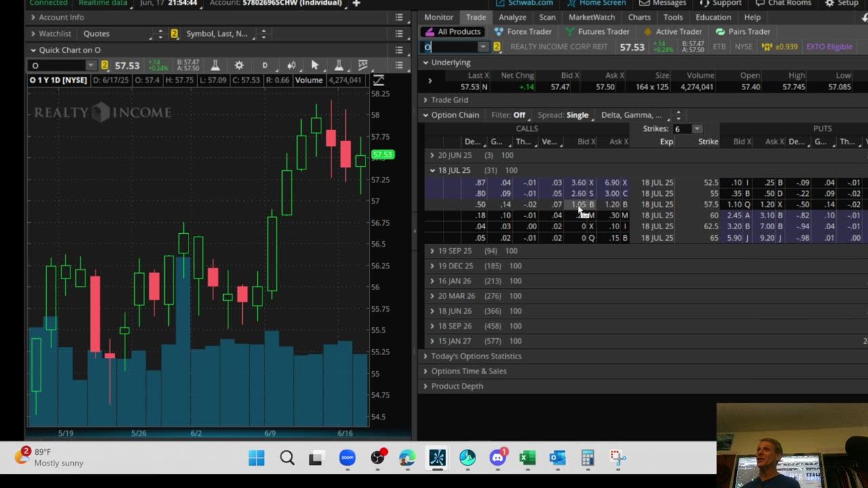Open the Support link in top bar
868x488 pixels.
(x=721, y=3)
